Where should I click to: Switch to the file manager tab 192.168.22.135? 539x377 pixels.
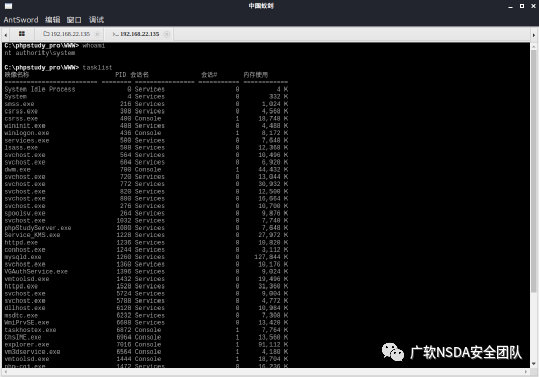coord(70,34)
